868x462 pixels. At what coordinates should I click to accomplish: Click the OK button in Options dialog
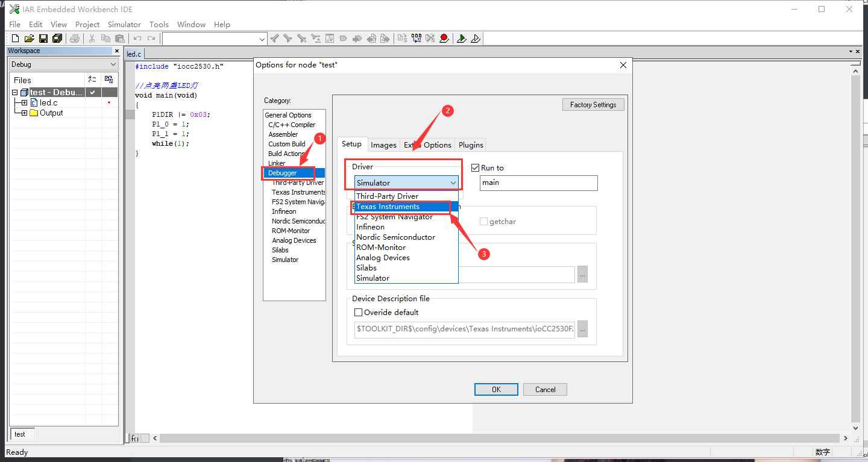click(x=496, y=390)
